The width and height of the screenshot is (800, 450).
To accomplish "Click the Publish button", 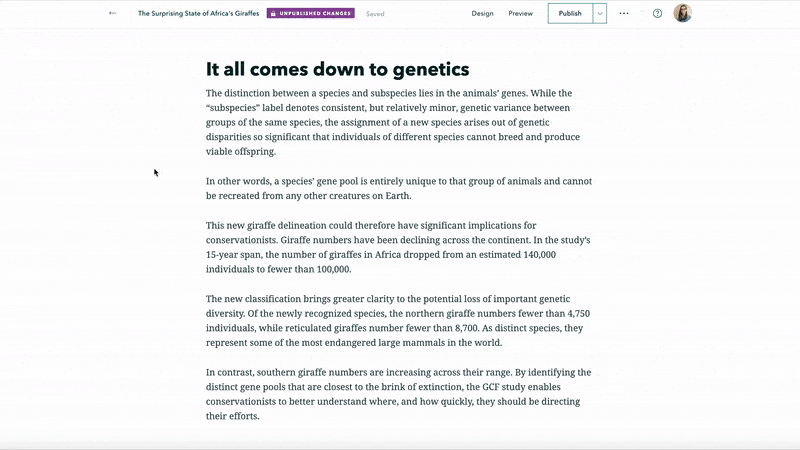I will pos(570,14).
